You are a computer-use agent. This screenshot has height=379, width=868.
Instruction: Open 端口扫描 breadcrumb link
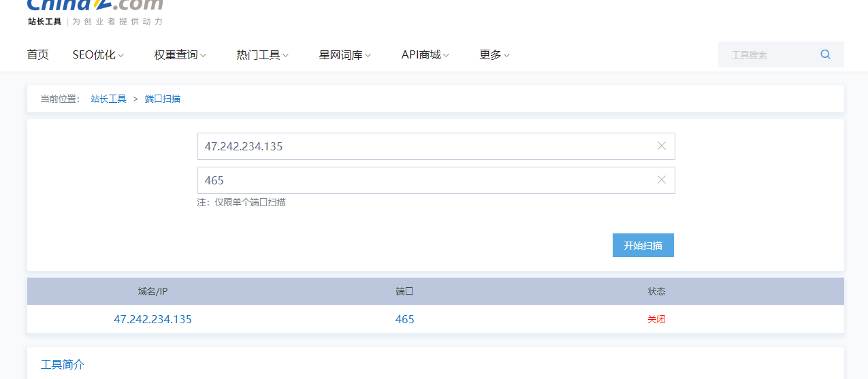pyautogui.click(x=163, y=99)
